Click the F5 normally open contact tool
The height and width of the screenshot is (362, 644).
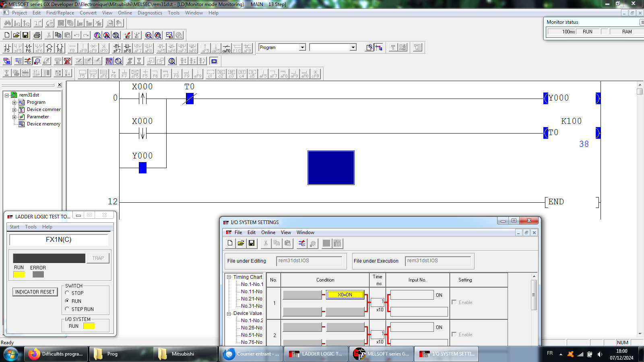coord(7,48)
